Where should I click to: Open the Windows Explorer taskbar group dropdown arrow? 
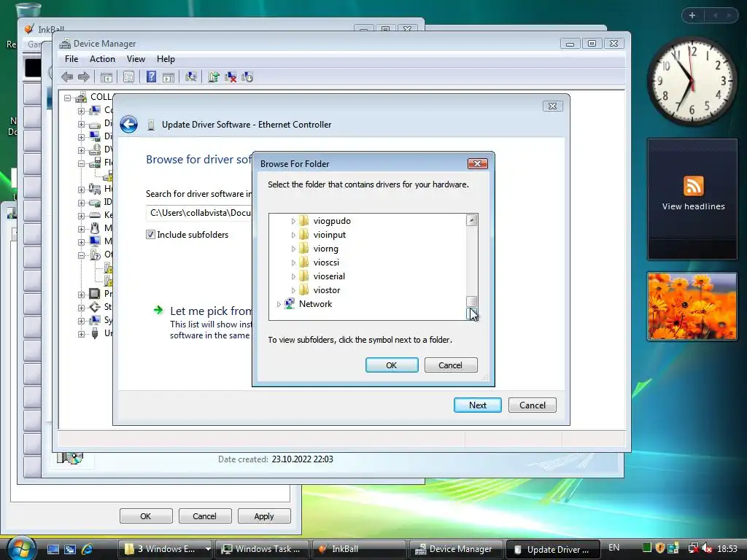point(208,549)
